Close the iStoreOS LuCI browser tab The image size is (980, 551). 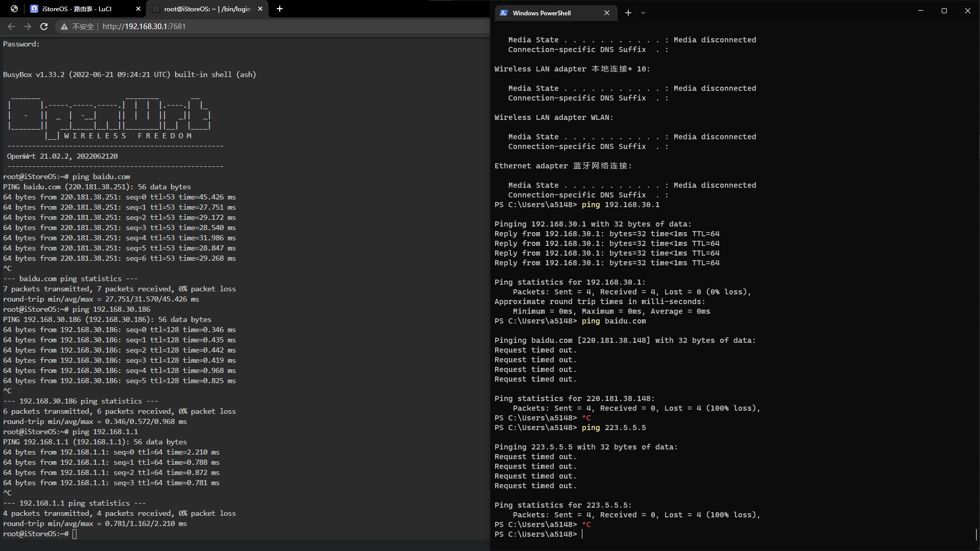pos(138,9)
